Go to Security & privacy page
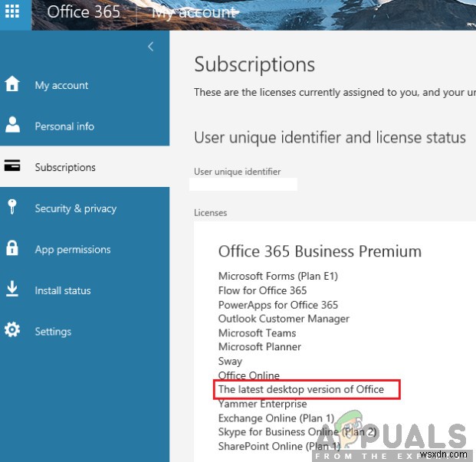 click(x=75, y=208)
